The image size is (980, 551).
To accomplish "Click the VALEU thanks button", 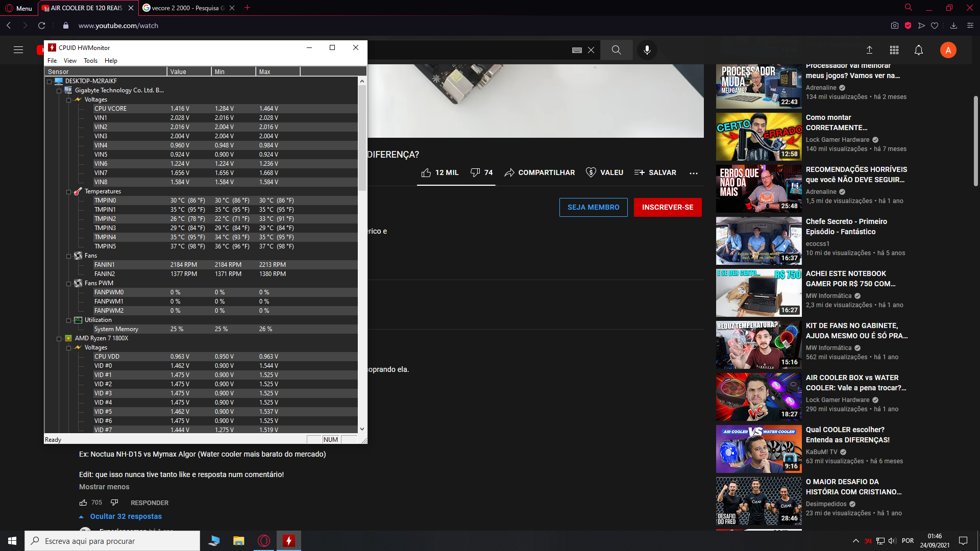I will (x=604, y=173).
